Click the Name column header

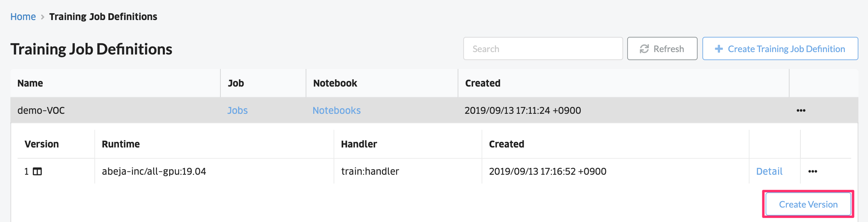coord(30,83)
